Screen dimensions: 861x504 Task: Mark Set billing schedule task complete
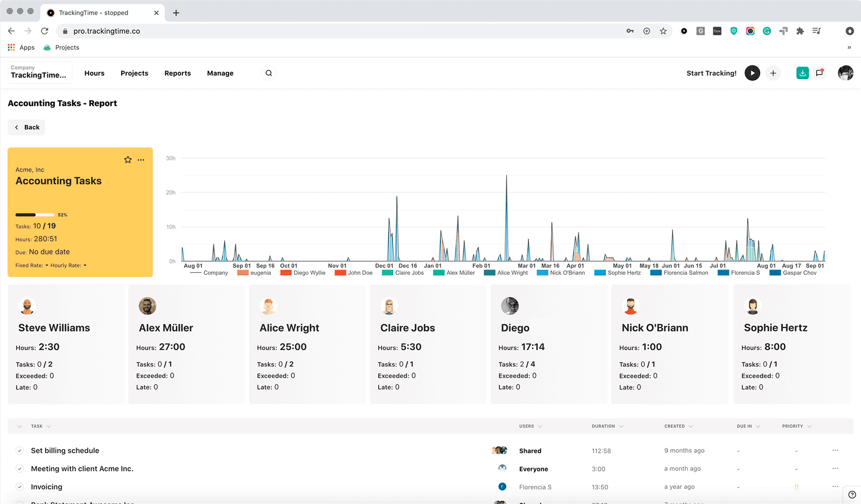tap(19, 451)
